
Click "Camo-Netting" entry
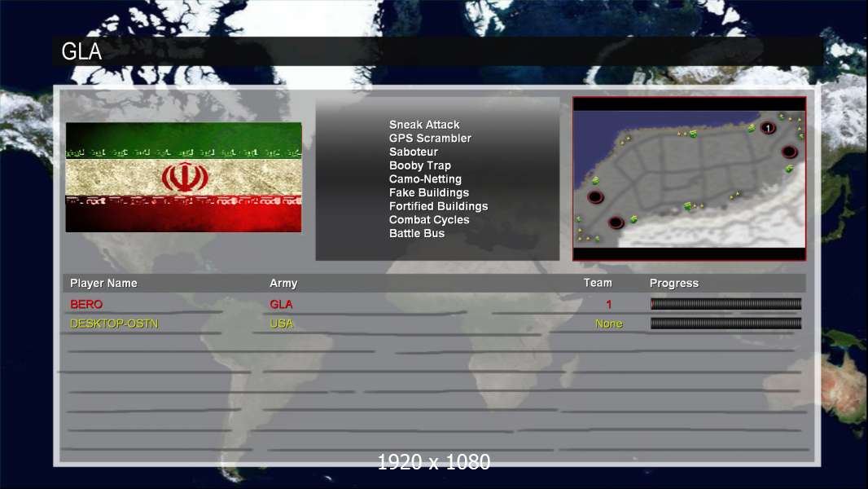(x=425, y=178)
